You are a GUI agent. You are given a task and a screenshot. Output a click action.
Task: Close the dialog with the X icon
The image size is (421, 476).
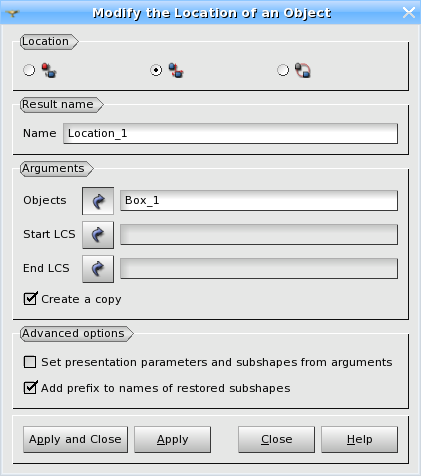[x=409, y=13]
